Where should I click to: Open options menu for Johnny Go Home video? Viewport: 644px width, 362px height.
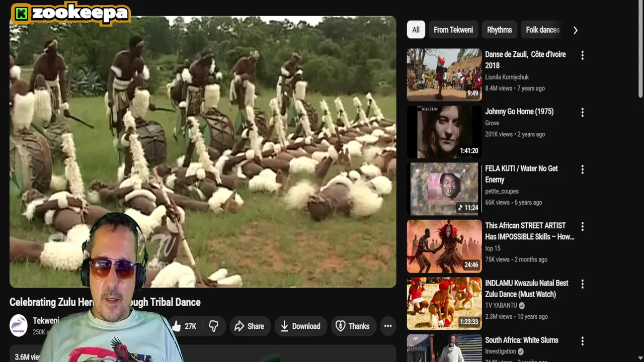582,113
